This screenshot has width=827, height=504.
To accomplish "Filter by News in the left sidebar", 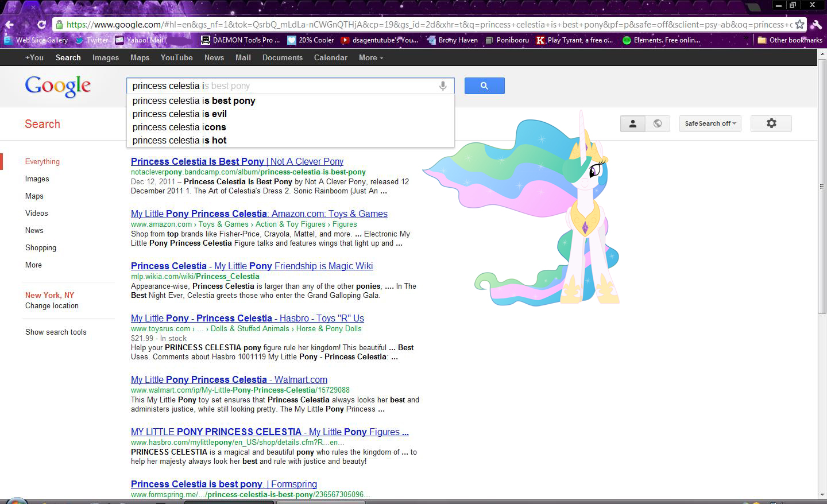I will tap(34, 230).
